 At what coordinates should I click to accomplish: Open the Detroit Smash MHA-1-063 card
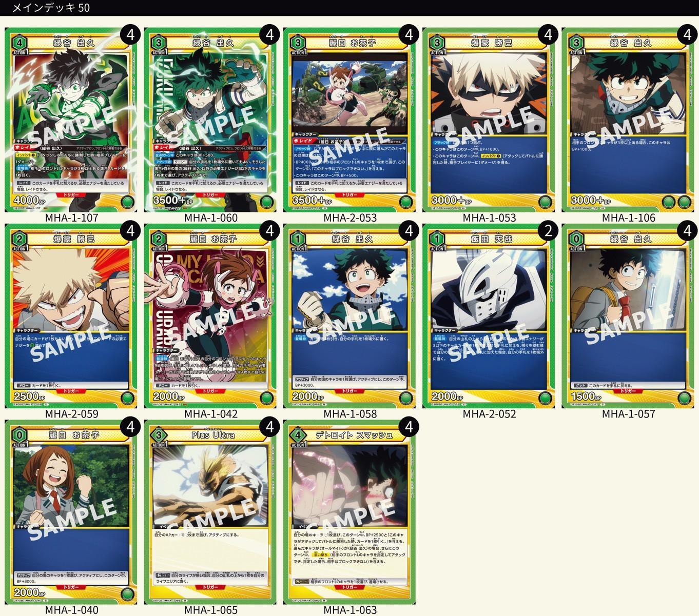349,512
